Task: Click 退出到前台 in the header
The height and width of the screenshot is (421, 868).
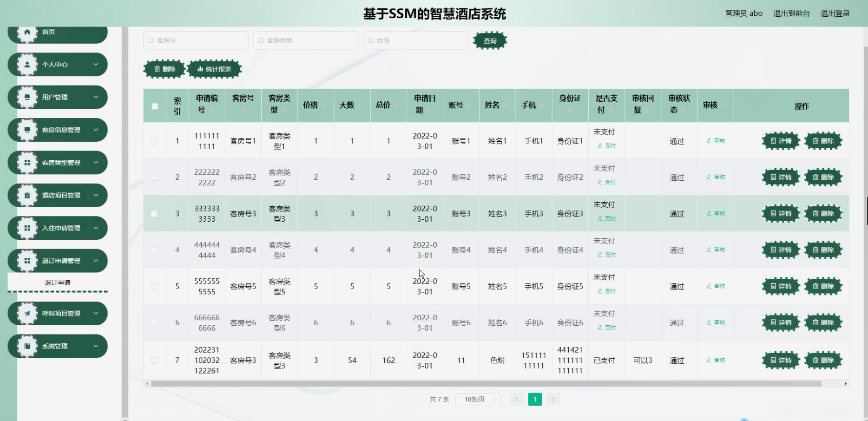Action: 791,13
